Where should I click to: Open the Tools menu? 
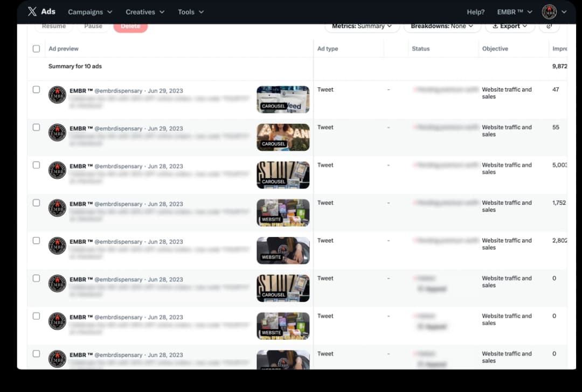pyautogui.click(x=191, y=12)
